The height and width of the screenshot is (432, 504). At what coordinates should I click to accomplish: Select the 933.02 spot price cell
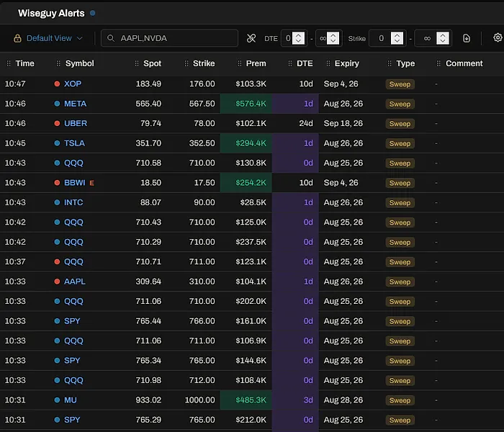pos(148,400)
